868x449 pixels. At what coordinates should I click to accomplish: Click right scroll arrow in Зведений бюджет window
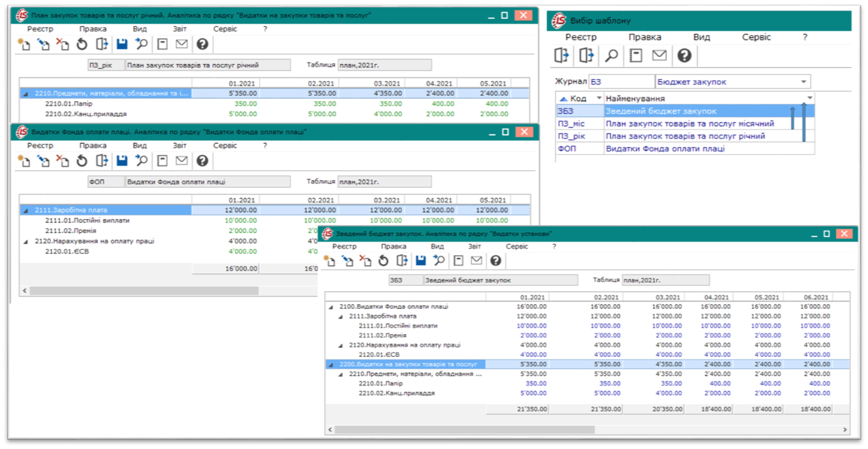(846, 430)
